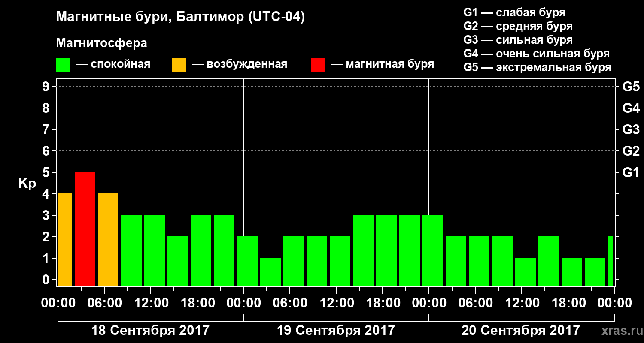Click 'G4 — очень сильная буря' legend line
The height and width of the screenshot is (343, 644).
[x=537, y=54]
